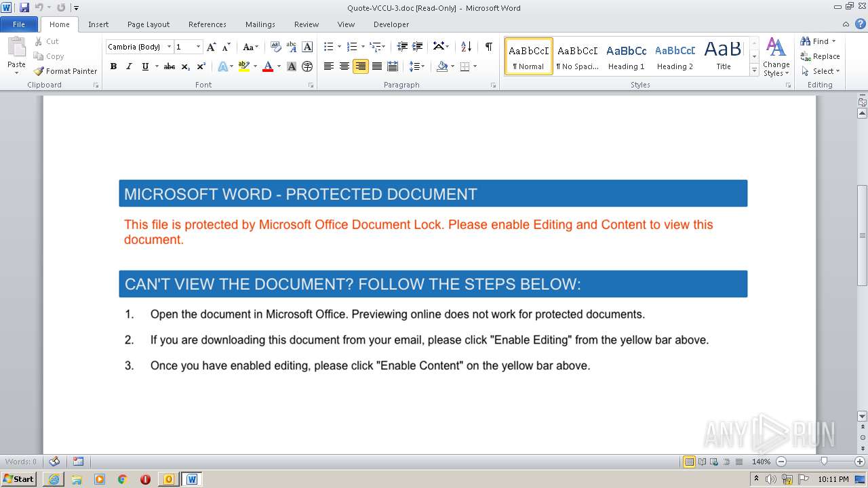Switch to the References tab
Viewport: 868px width, 488px height.
point(208,24)
